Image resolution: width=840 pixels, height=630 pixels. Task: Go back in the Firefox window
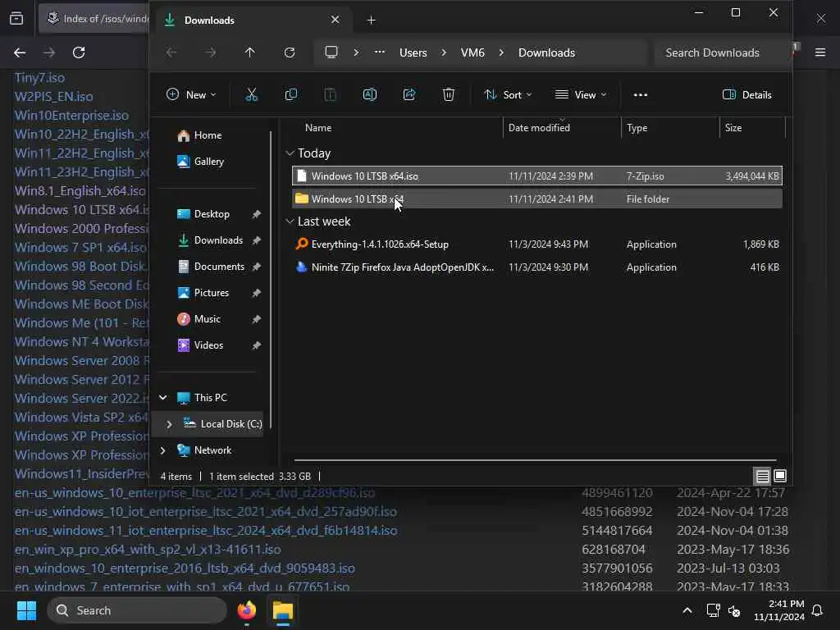[x=20, y=52]
